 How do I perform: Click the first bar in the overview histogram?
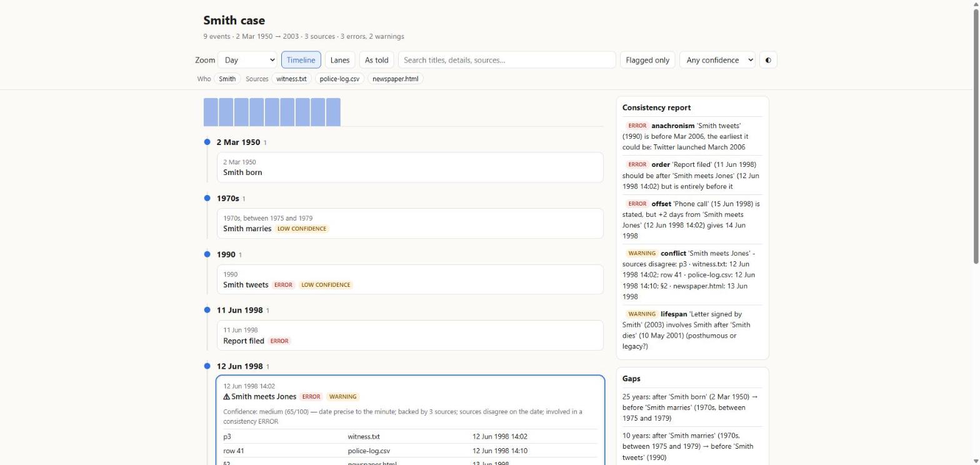[211, 112]
